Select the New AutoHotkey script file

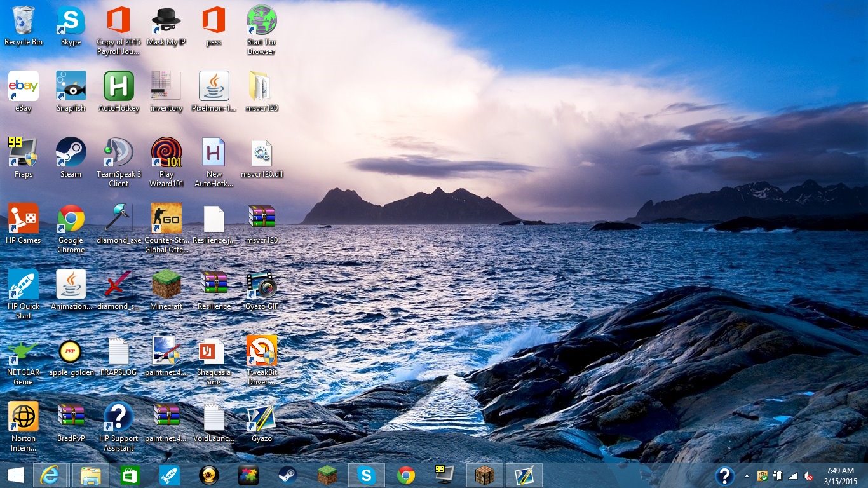point(214,162)
